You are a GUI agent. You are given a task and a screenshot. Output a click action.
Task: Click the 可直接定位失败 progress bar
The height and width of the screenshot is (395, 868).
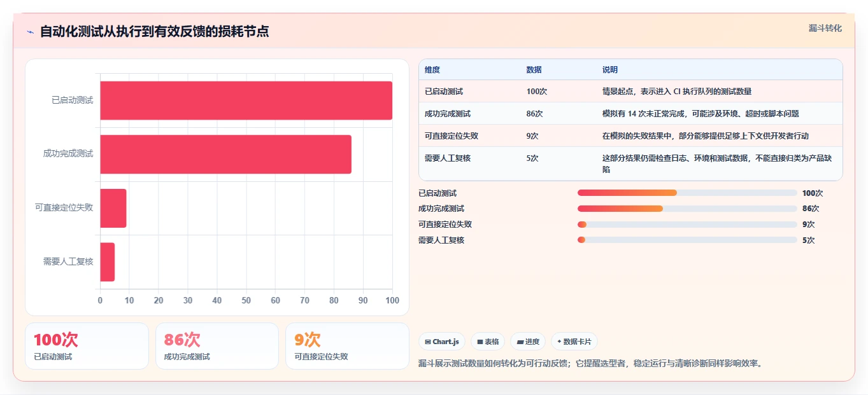click(687, 224)
